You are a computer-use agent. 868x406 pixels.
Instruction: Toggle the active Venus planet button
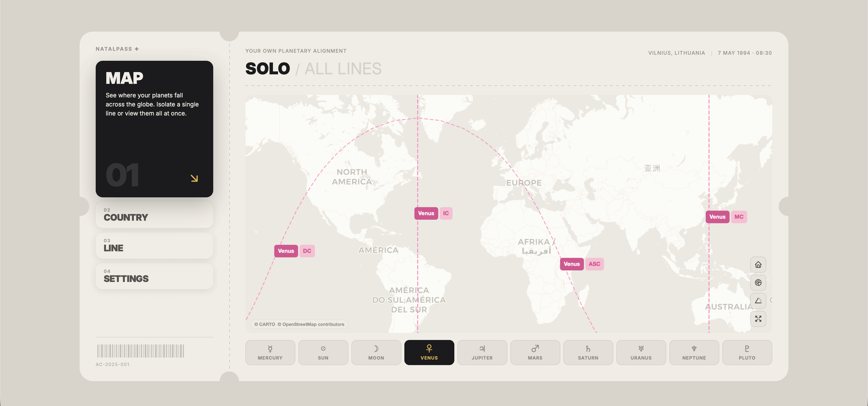tap(429, 352)
